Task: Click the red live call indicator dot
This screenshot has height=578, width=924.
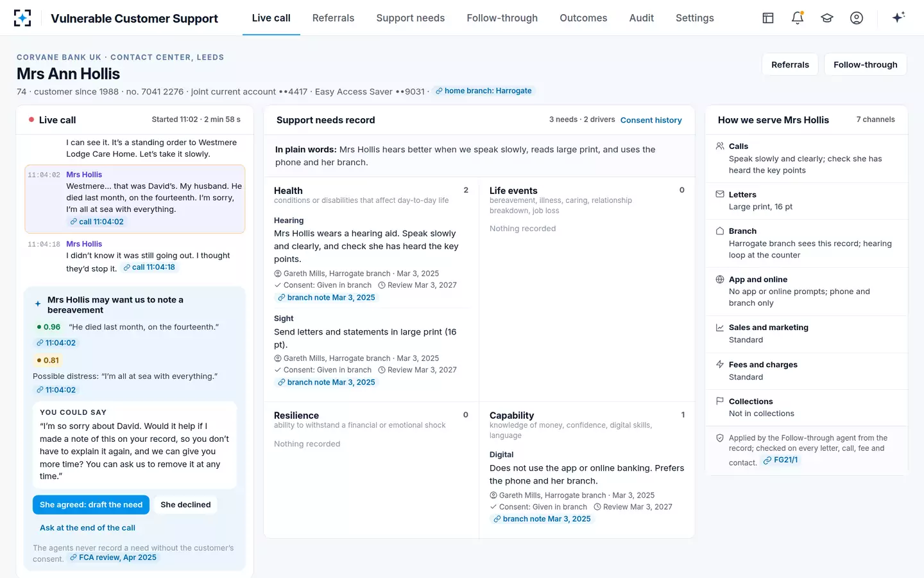Action: click(x=31, y=120)
